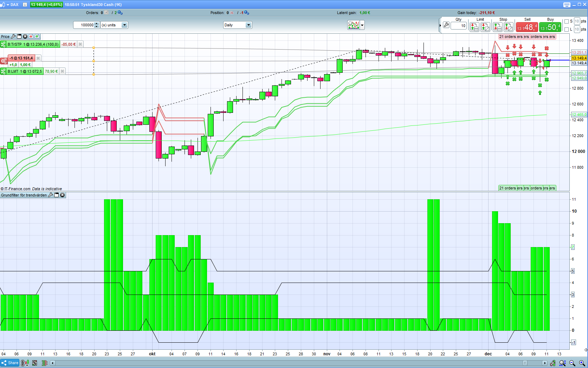Cancel the B:TrSTP order

click(80, 44)
